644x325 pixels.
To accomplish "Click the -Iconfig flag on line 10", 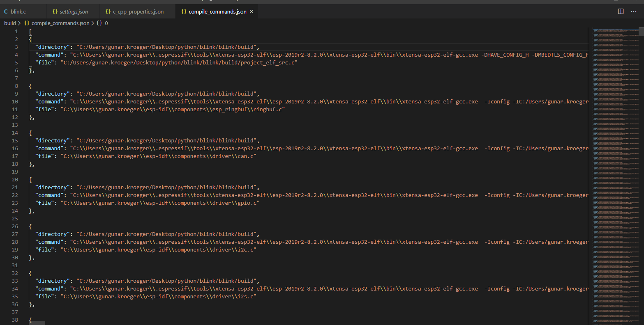I will [497, 102].
